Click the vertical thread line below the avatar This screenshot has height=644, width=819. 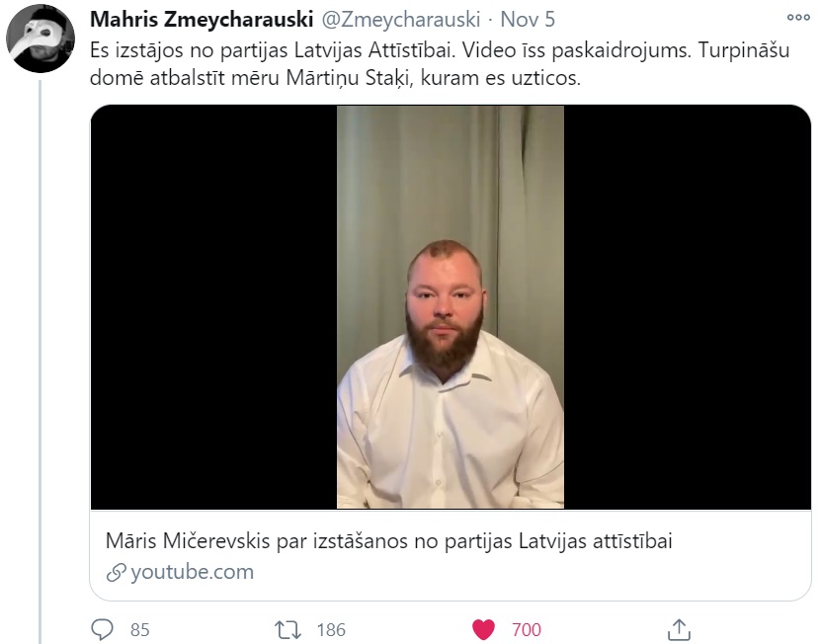[x=41, y=362]
